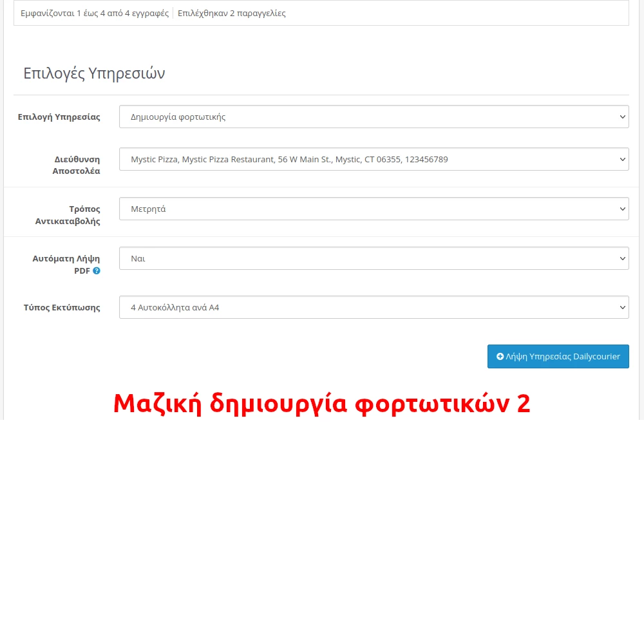Click the Τύπος Εκτύπωσης field label

(62, 308)
